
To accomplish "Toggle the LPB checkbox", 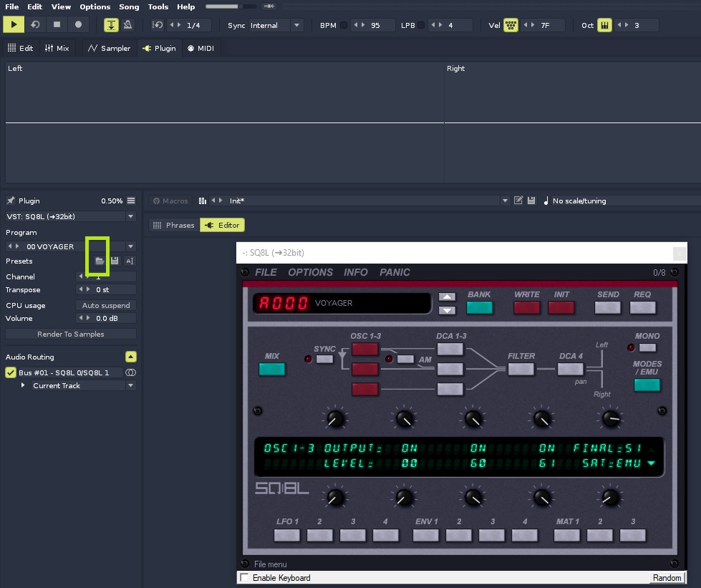I will tap(421, 25).
